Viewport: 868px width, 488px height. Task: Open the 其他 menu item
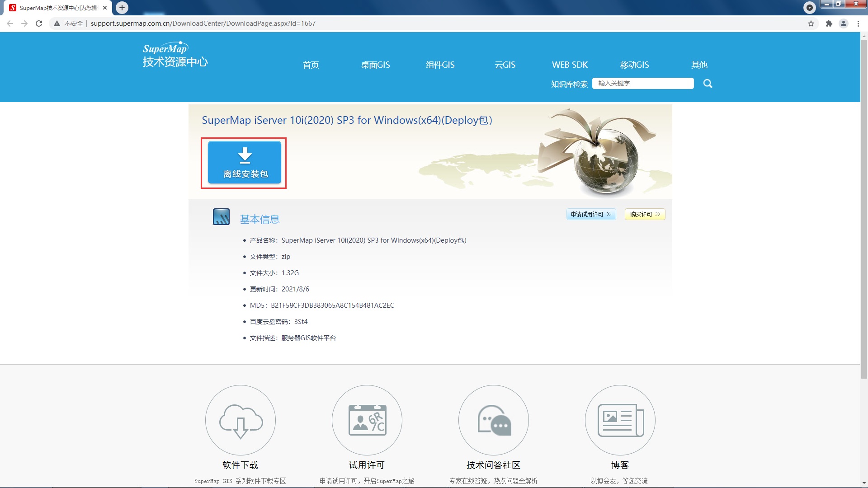699,65
